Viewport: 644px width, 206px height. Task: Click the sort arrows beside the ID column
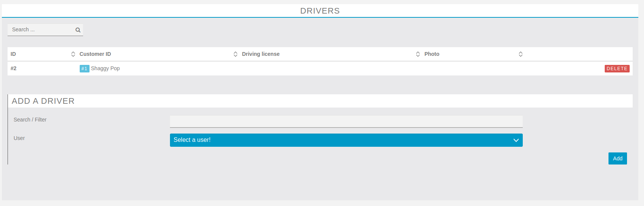73,54
